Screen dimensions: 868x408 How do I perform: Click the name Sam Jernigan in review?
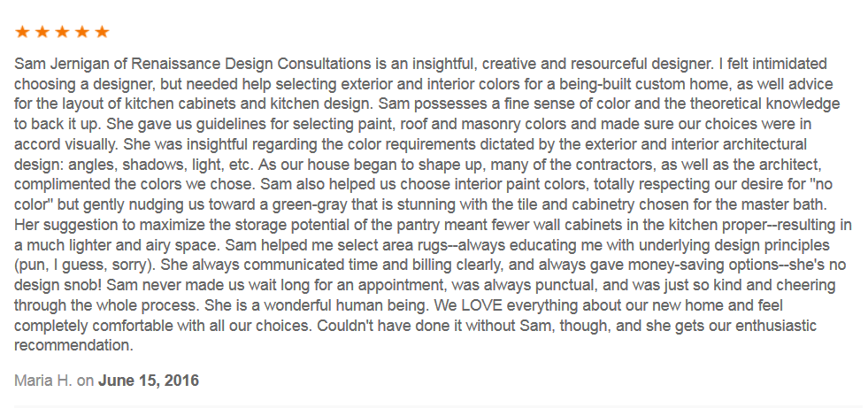(x=62, y=65)
